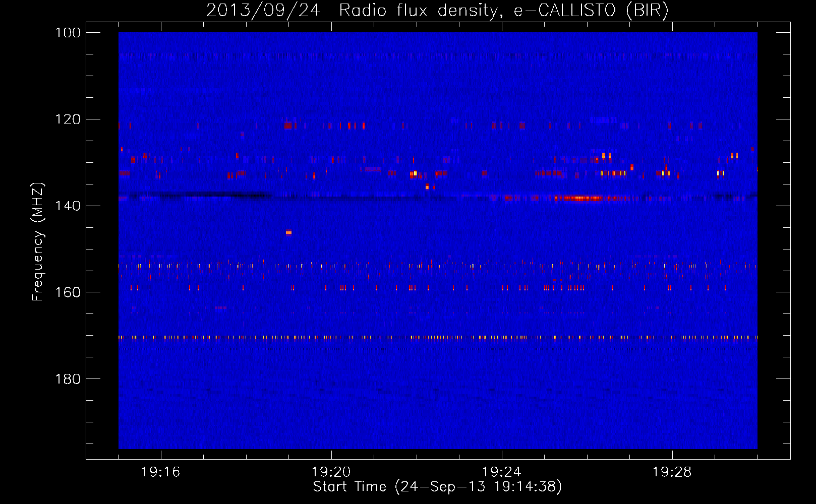Click the continuous yellow dotted line near 170 MHz
816x504 pixels.
tap(438, 337)
